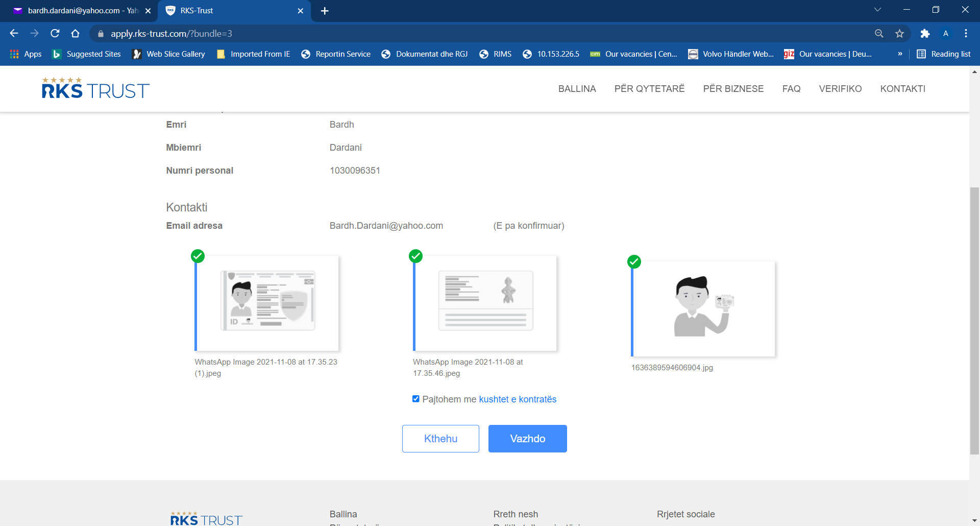980x526 pixels.
Task: Open BALLINA menu item
Action: pyautogui.click(x=577, y=89)
